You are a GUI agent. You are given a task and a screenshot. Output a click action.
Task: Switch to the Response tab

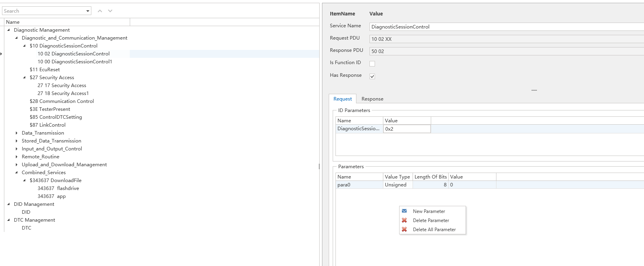click(372, 99)
